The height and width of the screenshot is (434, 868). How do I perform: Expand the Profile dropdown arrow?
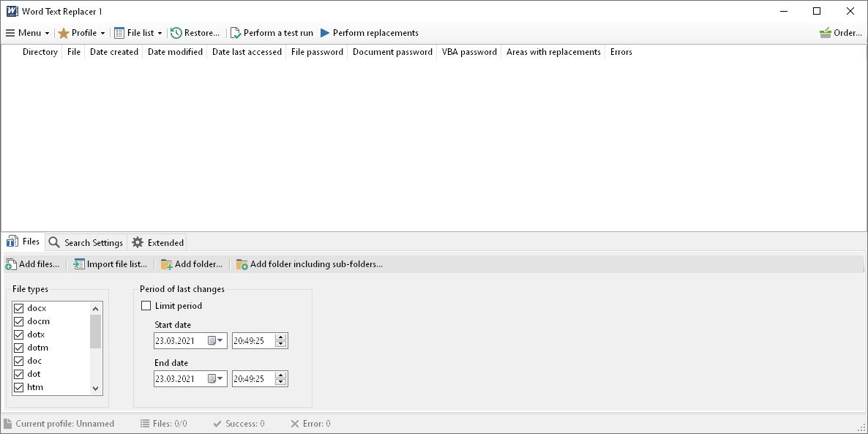[x=103, y=33]
